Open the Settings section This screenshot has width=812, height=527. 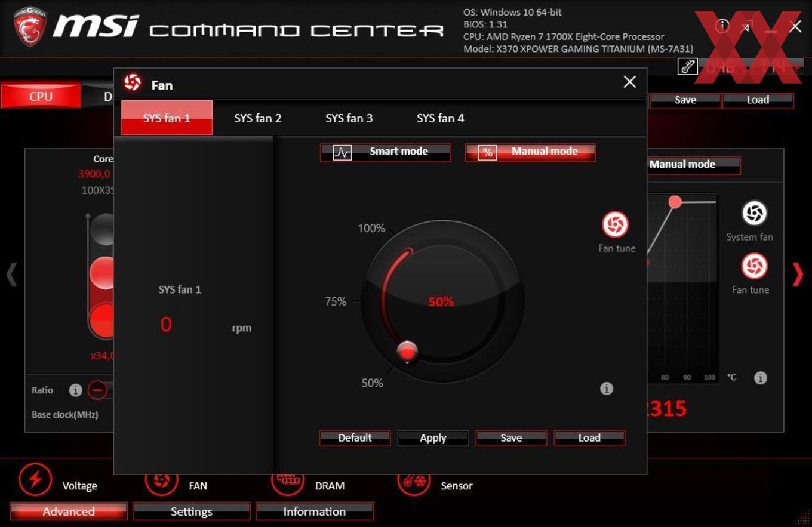[x=191, y=511]
